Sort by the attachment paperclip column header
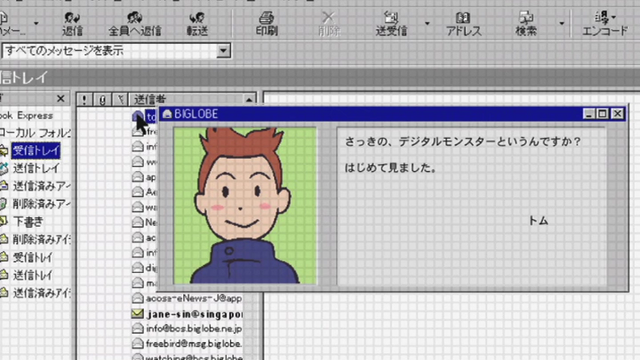Screen dimensions: 640x360 (x=102, y=99)
